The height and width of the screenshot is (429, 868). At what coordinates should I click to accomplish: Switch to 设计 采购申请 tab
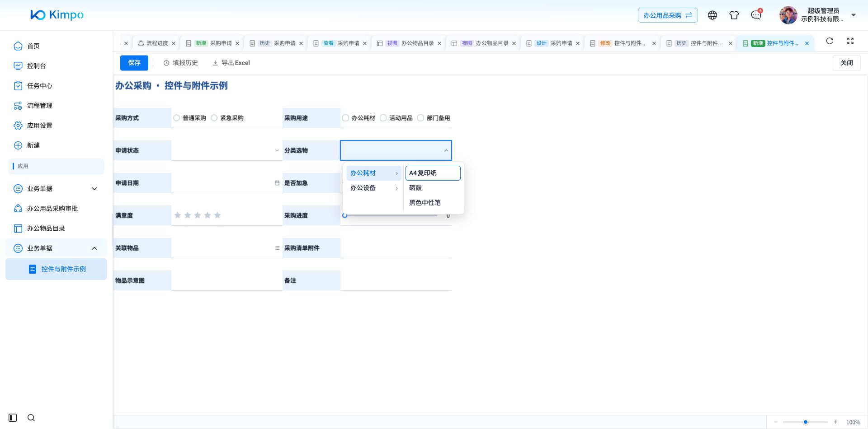(552, 43)
